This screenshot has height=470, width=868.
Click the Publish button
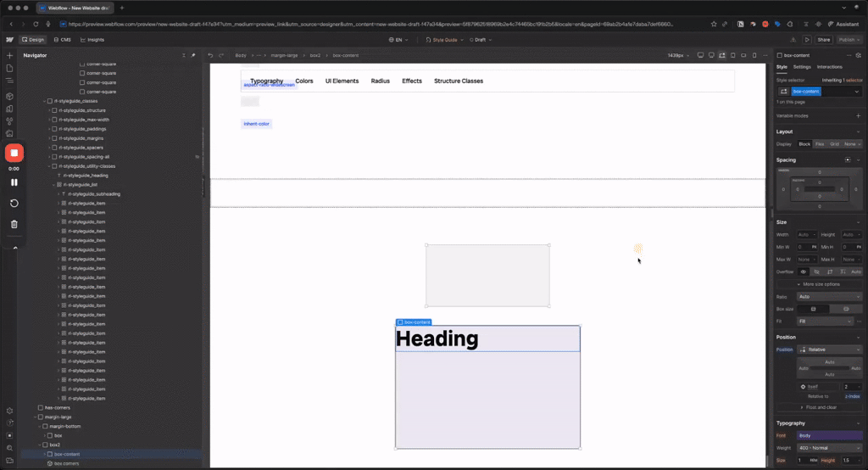coord(849,40)
